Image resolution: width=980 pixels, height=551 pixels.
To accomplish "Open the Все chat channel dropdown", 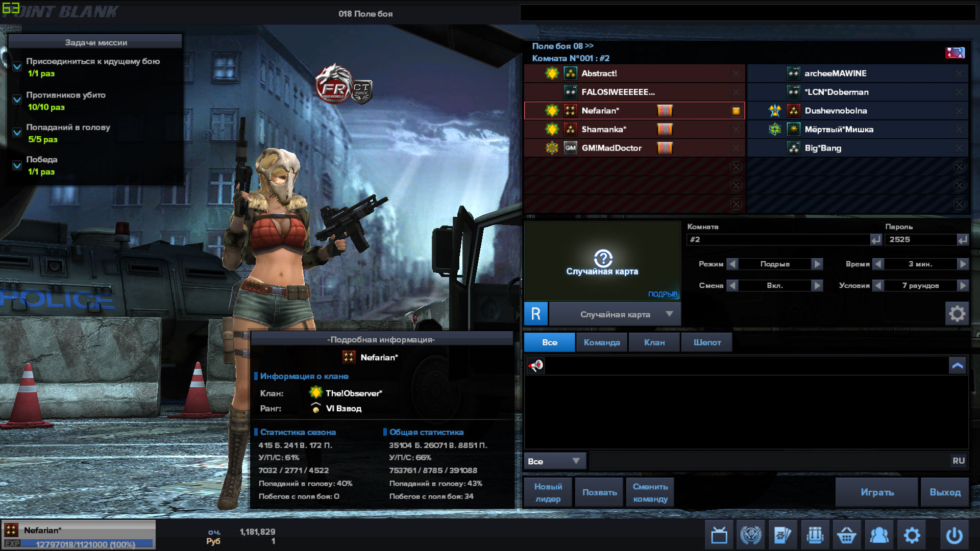I will (x=555, y=461).
